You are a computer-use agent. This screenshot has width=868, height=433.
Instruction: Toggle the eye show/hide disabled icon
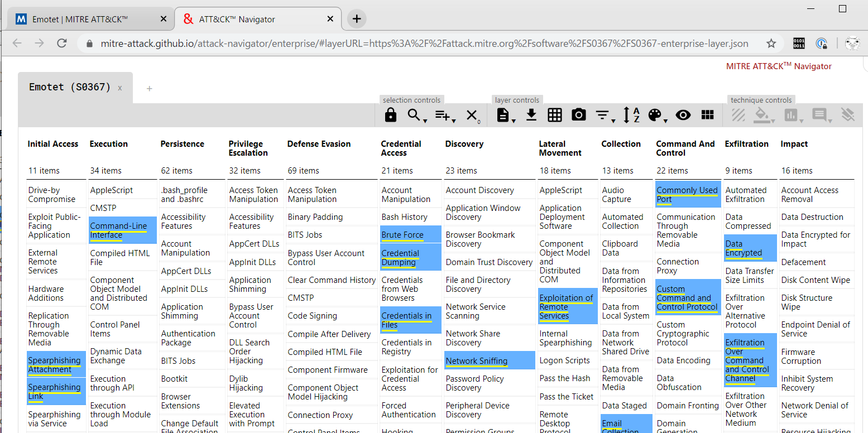tap(683, 115)
